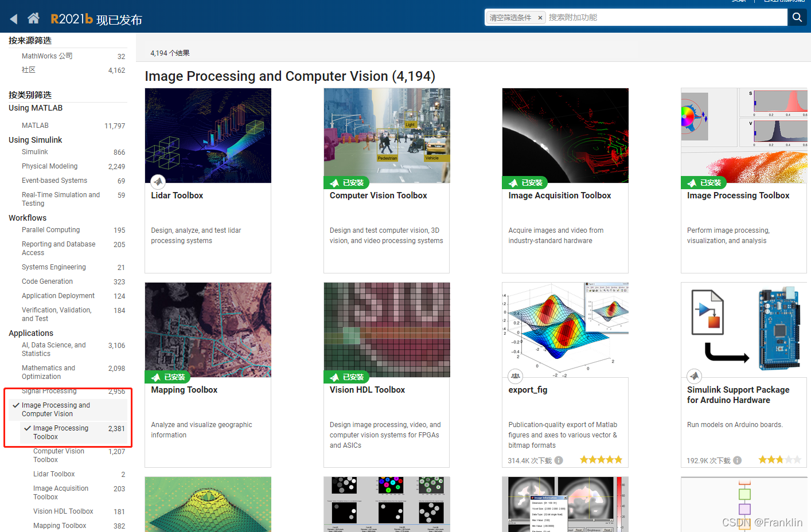811x532 pixels.
Task: Go to the home icon
Action: tap(34, 18)
